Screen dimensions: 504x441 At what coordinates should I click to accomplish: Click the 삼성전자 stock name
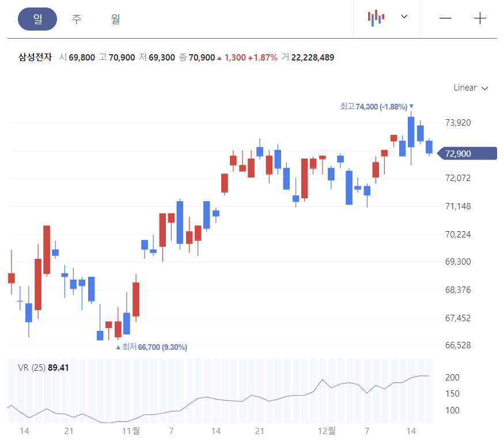(35, 57)
